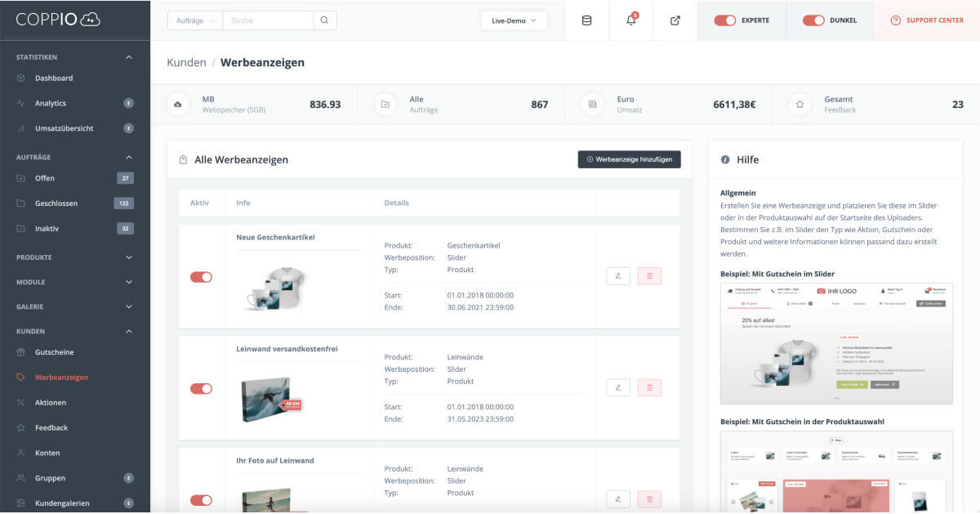
Task: Open the database storage icon in top bar
Action: pos(586,20)
